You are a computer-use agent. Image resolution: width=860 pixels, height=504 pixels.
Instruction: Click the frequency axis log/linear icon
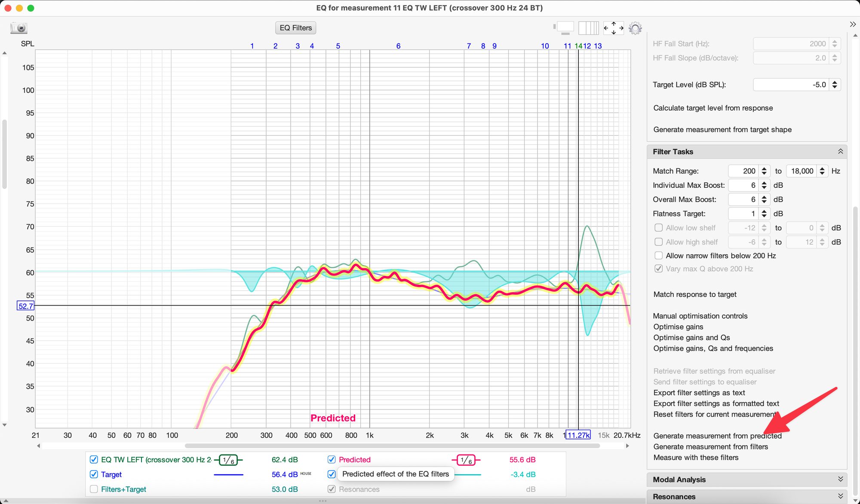588,28
